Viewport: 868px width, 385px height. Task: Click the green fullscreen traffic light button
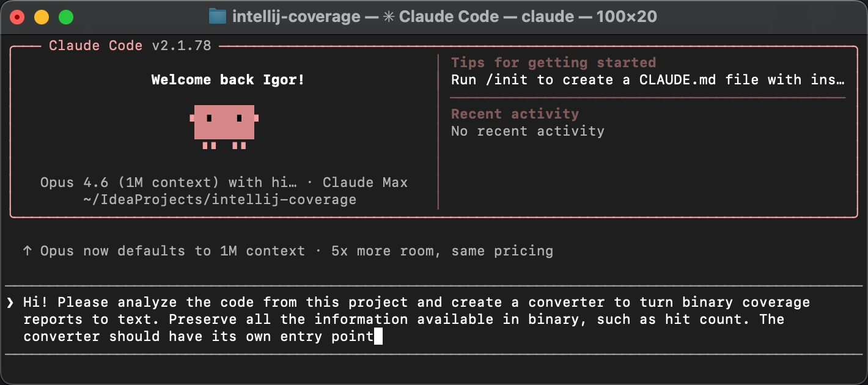click(64, 16)
